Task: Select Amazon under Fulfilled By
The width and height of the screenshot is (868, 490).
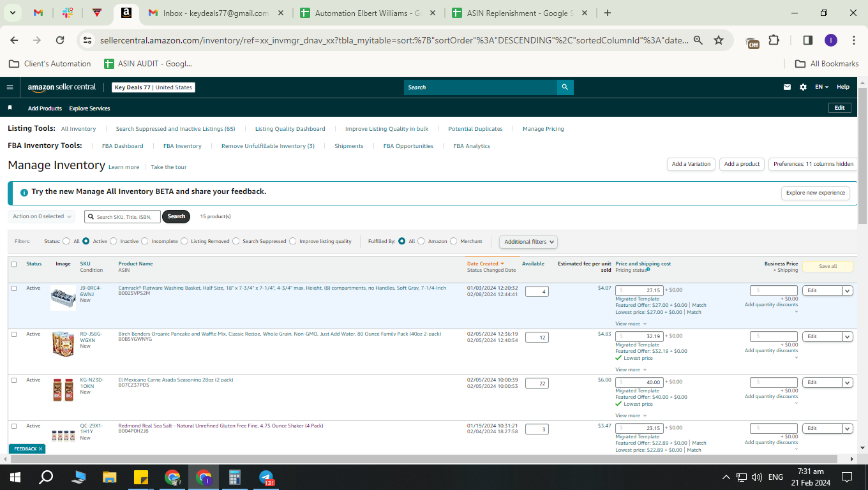Action: coord(421,241)
